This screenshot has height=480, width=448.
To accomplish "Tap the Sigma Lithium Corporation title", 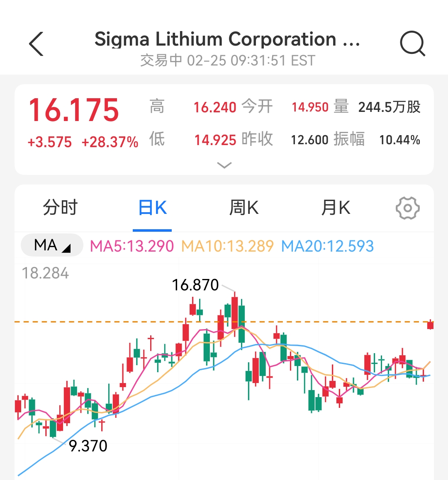I will click(x=227, y=39).
